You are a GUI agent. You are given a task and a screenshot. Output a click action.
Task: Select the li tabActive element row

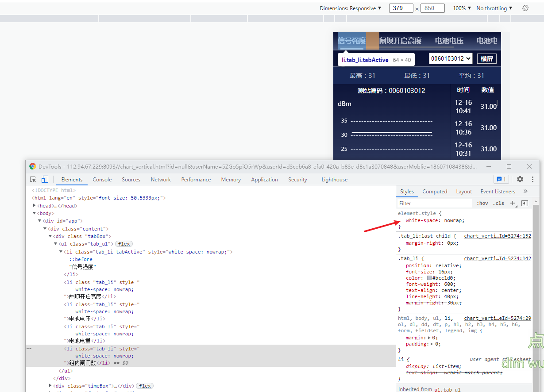(x=148, y=252)
